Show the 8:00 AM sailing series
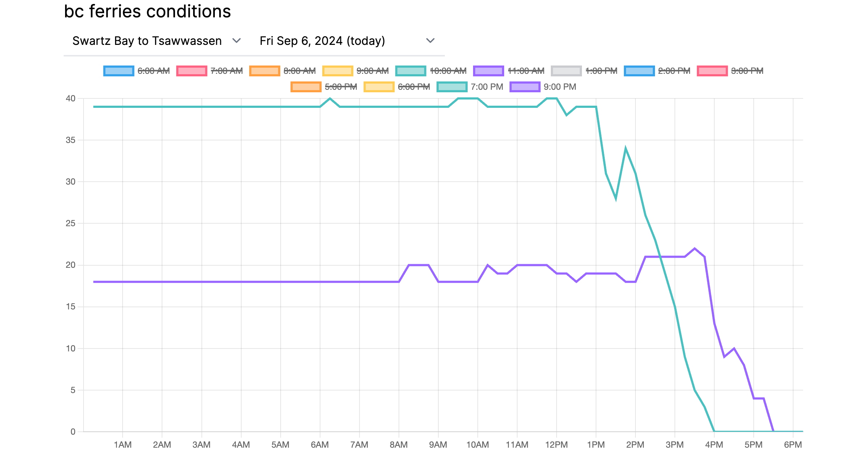 coord(265,71)
